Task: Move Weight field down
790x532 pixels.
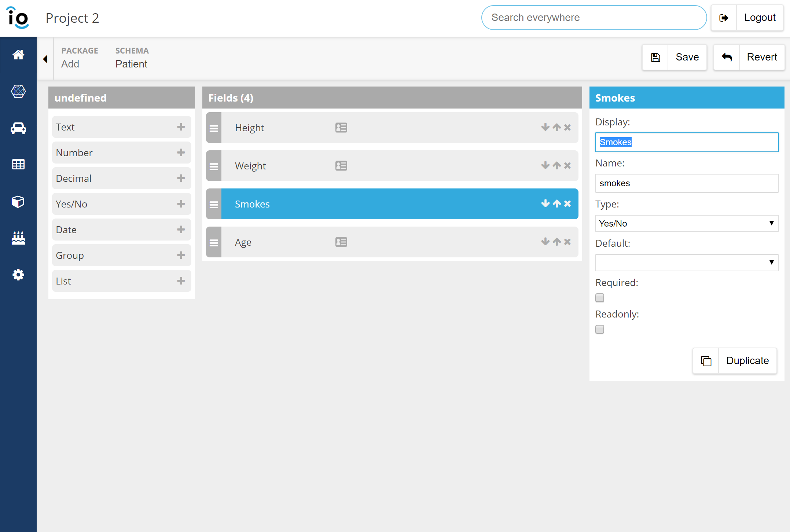Action: coord(545,165)
